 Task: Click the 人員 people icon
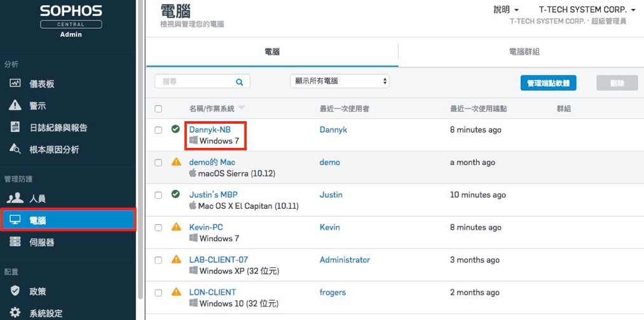pos(15,199)
